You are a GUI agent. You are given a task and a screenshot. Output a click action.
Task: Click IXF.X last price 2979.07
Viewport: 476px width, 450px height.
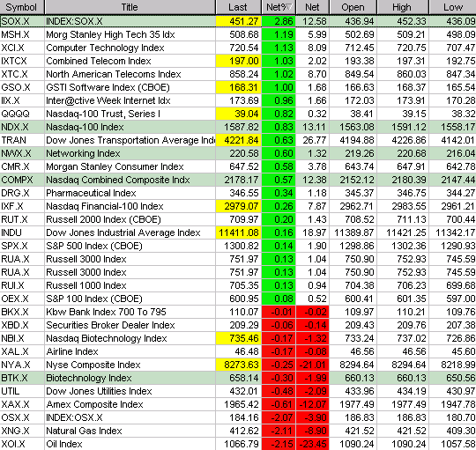click(x=238, y=206)
